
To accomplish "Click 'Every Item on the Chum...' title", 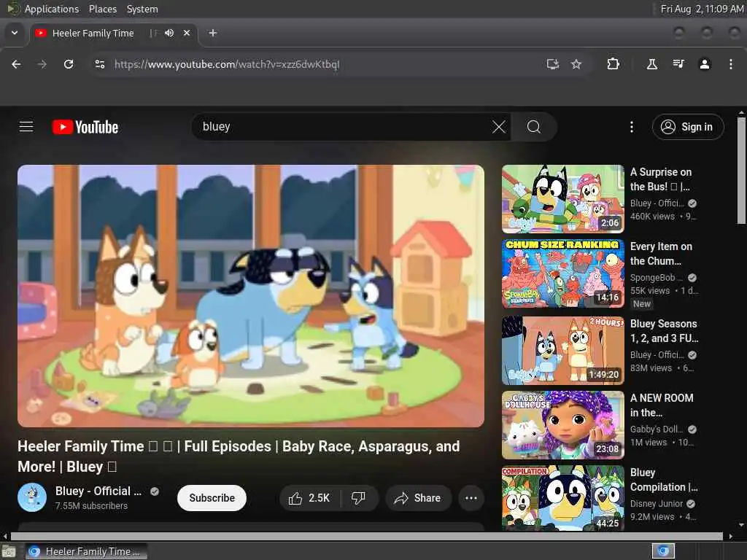I will (x=661, y=253).
